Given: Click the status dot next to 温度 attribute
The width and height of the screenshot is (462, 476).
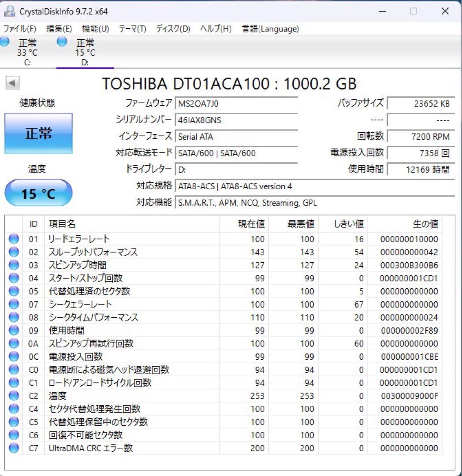Looking at the screenshot, I should click(14, 395).
